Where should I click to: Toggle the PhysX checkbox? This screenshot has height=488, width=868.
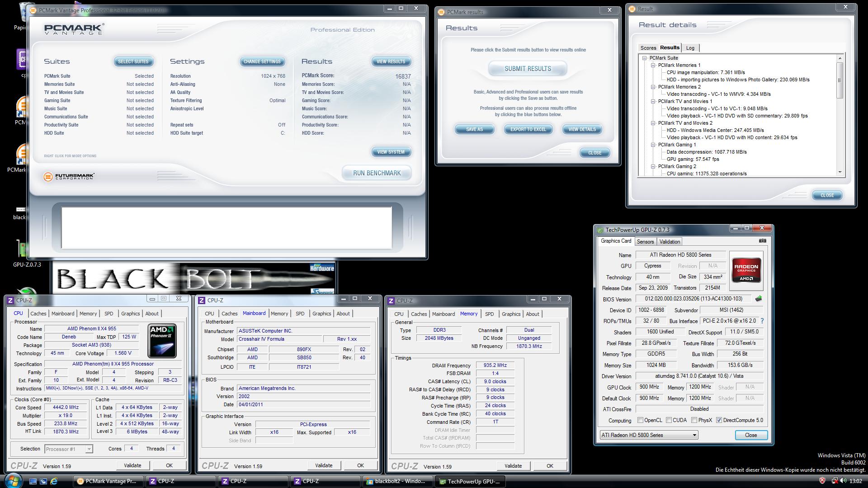694,420
